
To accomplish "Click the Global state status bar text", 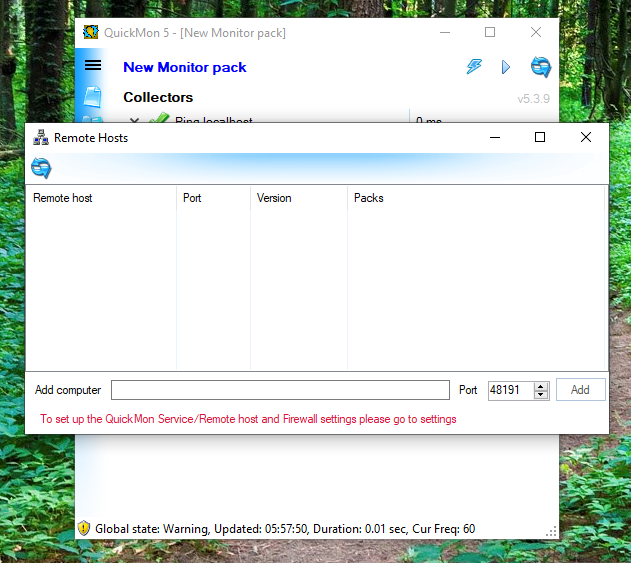I will [x=285, y=528].
